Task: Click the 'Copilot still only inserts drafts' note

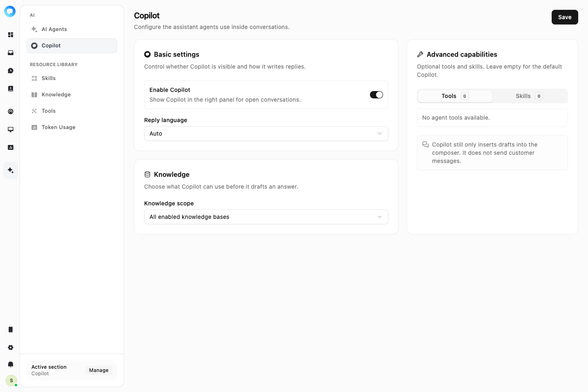Action: [492, 153]
